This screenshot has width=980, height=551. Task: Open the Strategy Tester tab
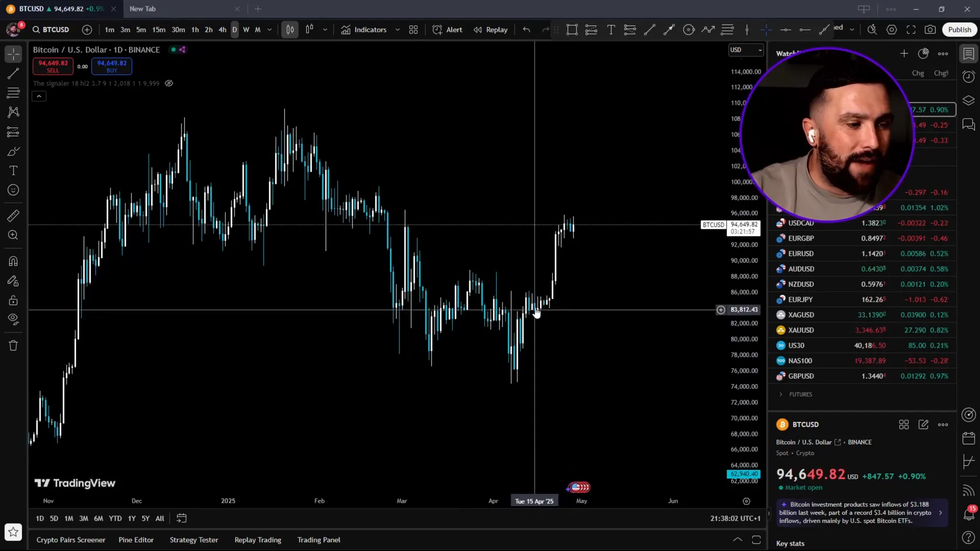coord(194,540)
